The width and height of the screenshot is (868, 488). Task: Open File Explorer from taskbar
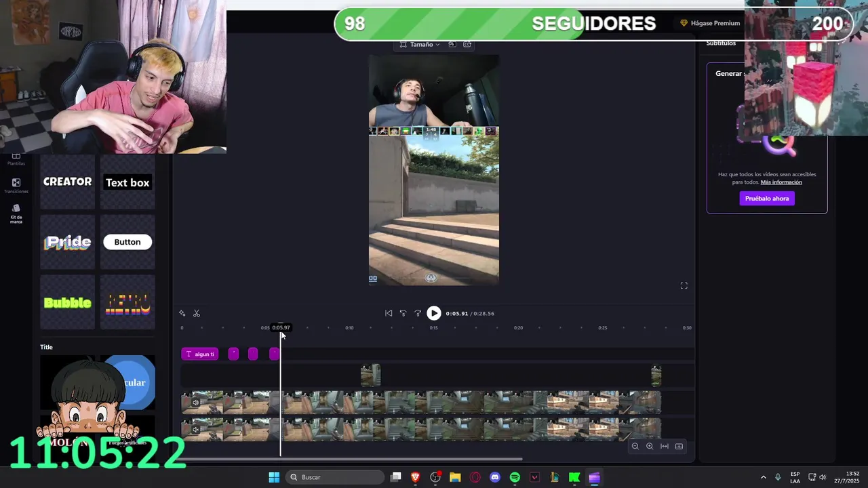455,477
